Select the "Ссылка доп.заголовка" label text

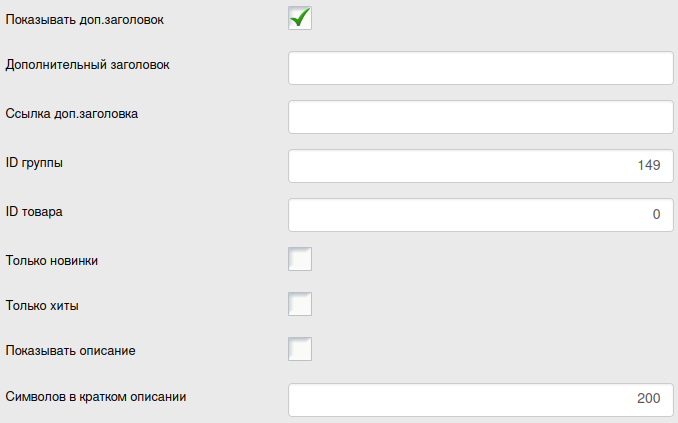pos(72,113)
